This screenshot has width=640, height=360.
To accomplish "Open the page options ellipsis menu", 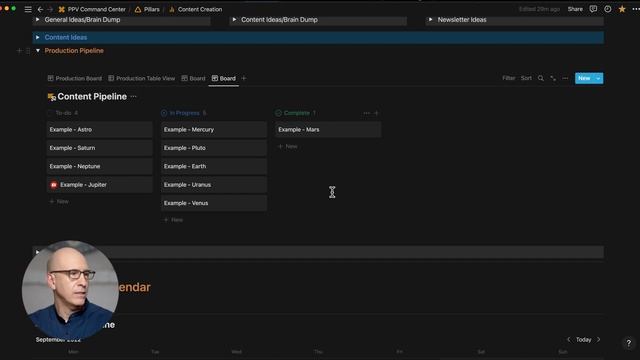I will [x=636, y=9].
